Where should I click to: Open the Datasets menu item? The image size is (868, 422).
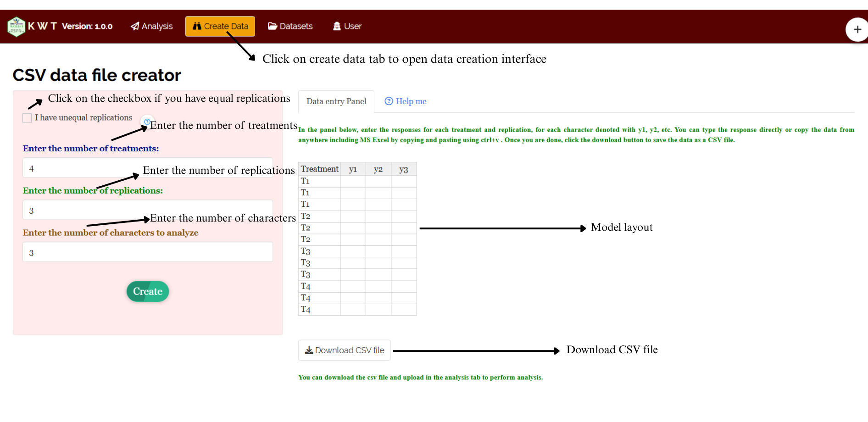click(290, 26)
